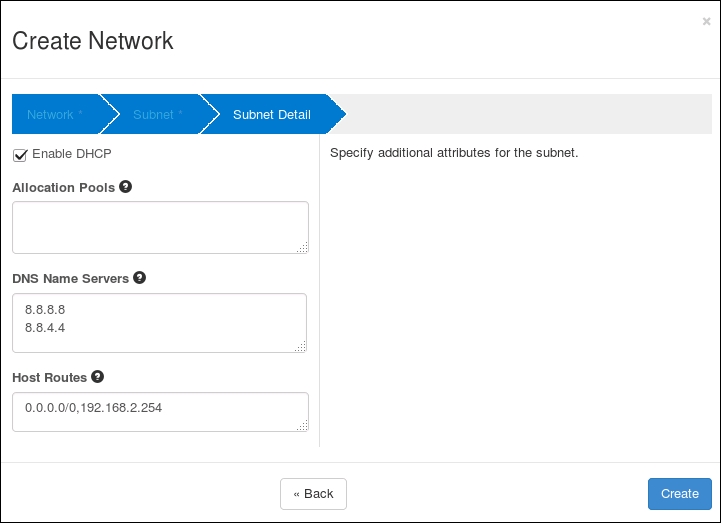
Task: Switch to the Subnet step tab
Action: pyautogui.click(x=157, y=115)
